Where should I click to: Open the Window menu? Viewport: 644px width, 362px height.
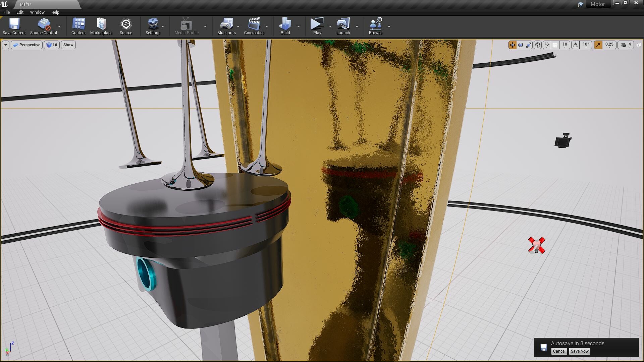tap(37, 12)
